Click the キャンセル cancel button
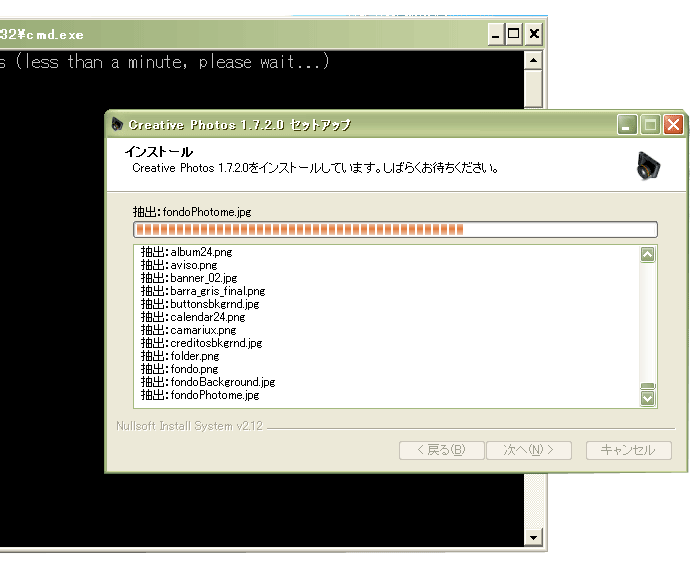 click(x=629, y=450)
